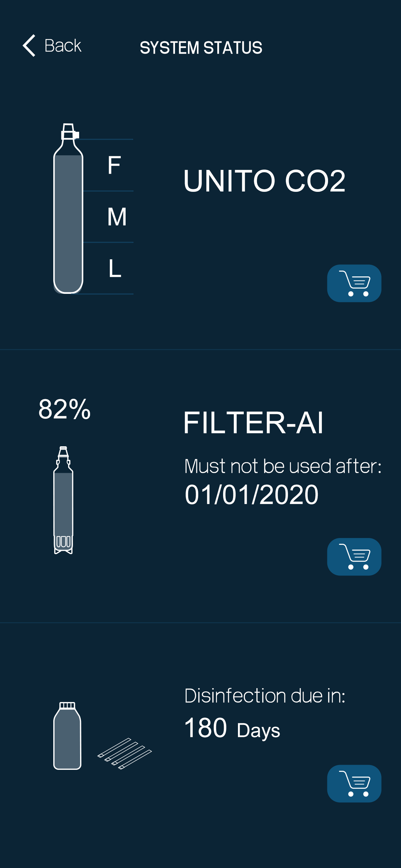Tap the SYSTEM STATUS header
This screenshot has width=401, height=868.
point(201,47)
